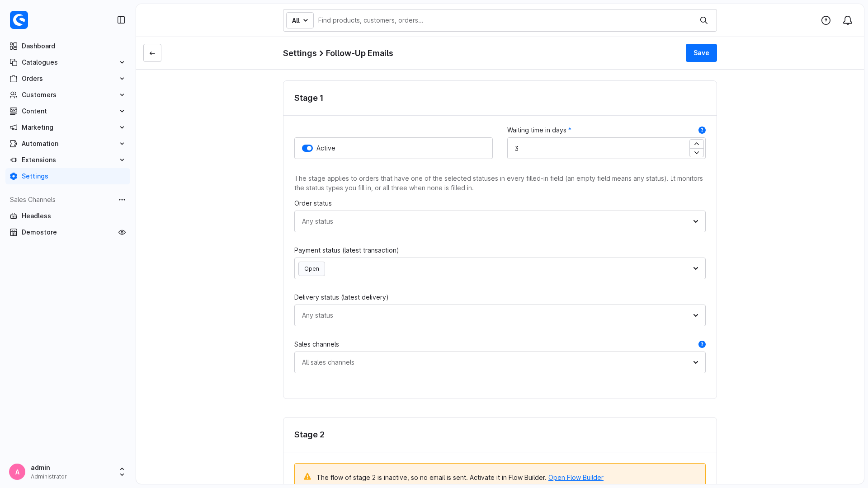This screenshot has height=488, width=868.
Task: Open the help question mark icon
Action: click(826, 20)
